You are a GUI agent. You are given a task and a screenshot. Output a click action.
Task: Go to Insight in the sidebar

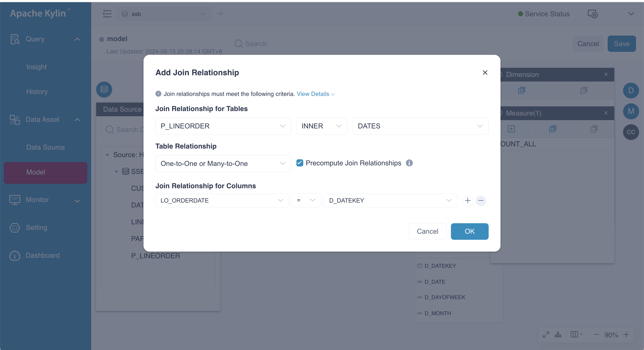coord(36,67)
